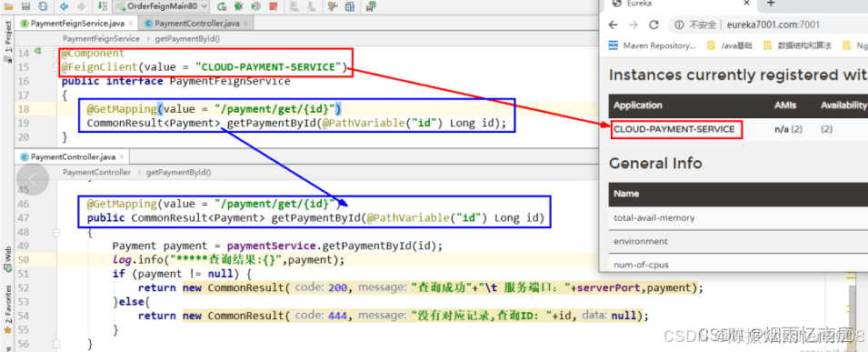Click the Open folder toolbar icon

(x=10, y=6)
